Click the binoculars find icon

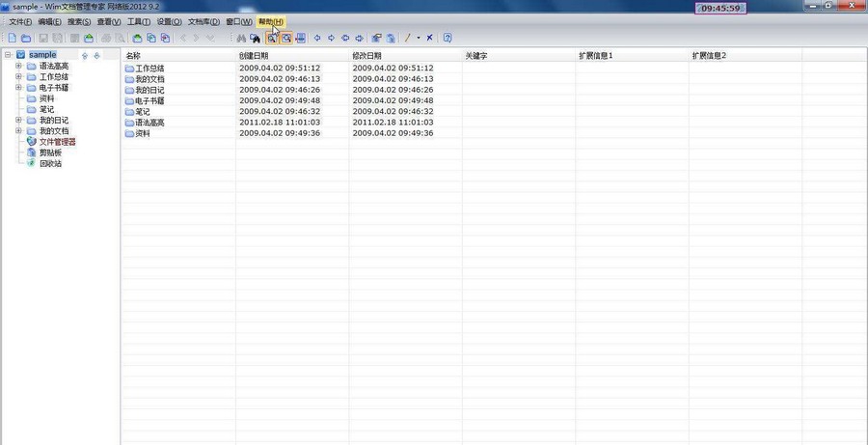(x=241, y=39)
